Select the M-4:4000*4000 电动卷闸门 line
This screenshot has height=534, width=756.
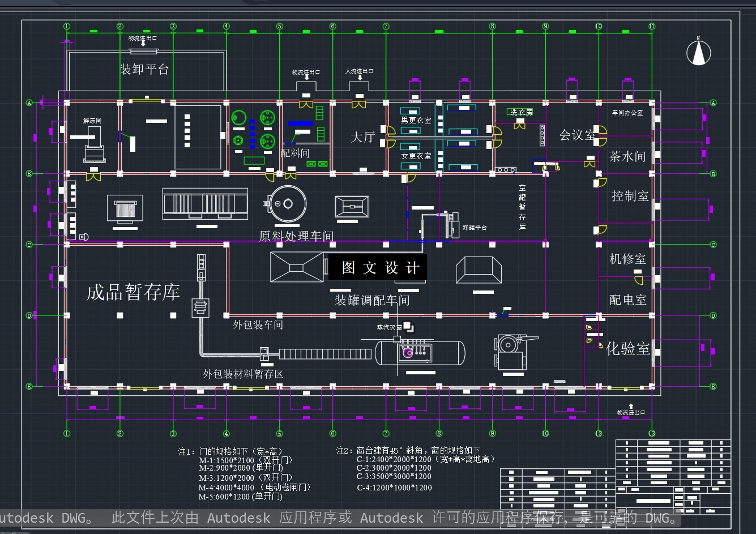(x=255, y=487)
